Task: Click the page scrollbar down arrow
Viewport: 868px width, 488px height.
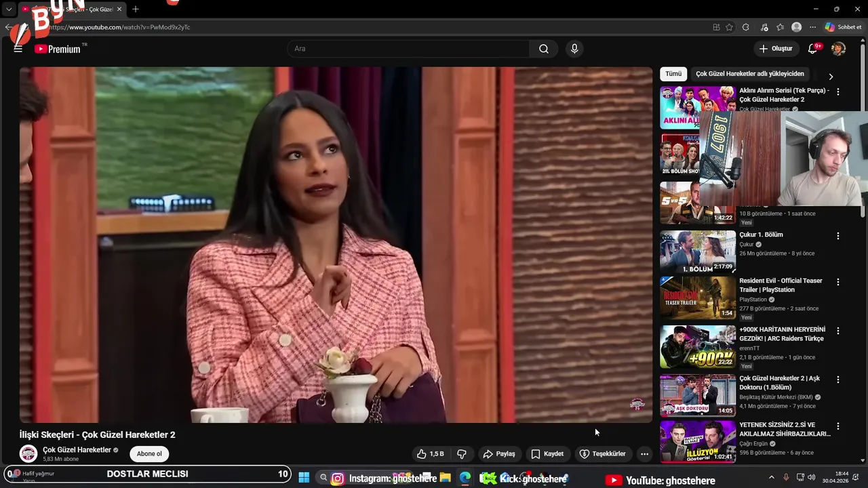Action: pyautogui.click(x=863, y=461)
